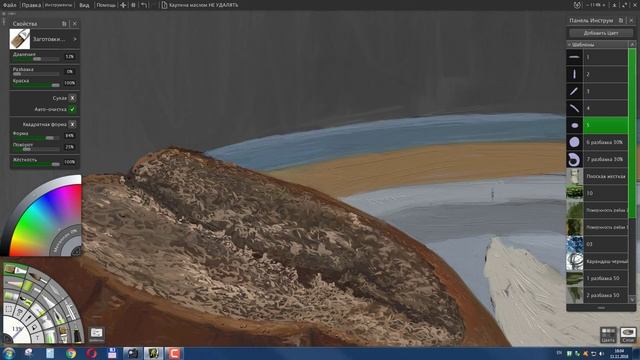Select the Text tool marked T

point(37,337)
